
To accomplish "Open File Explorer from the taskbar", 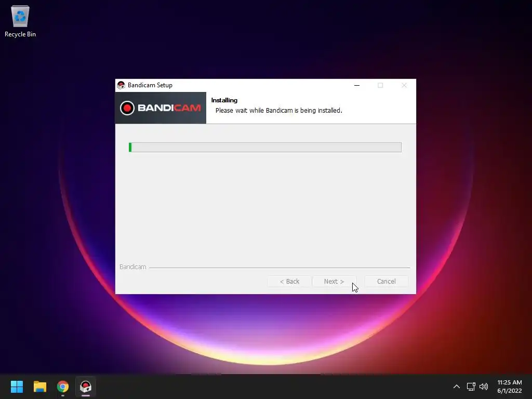I will coord(39,387).
